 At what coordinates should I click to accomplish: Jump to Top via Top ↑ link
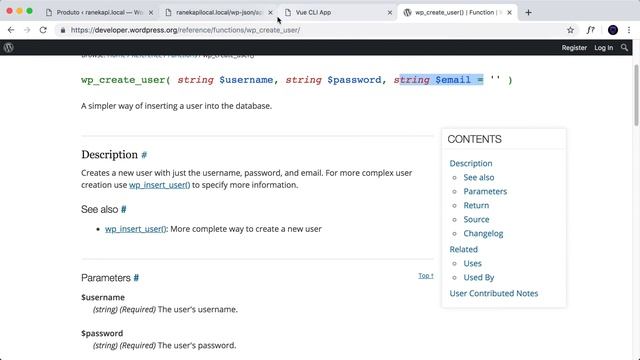pos(426,276)
